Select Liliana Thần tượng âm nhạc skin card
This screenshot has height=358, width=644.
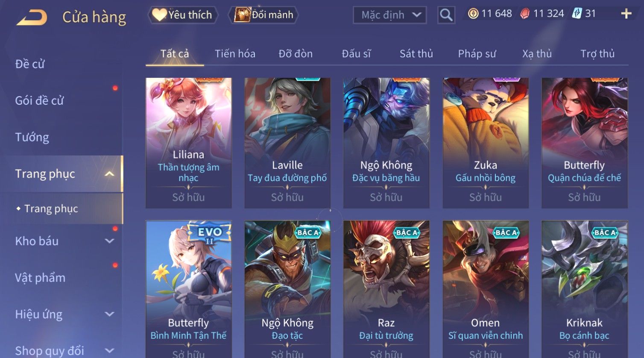(188, 143)
